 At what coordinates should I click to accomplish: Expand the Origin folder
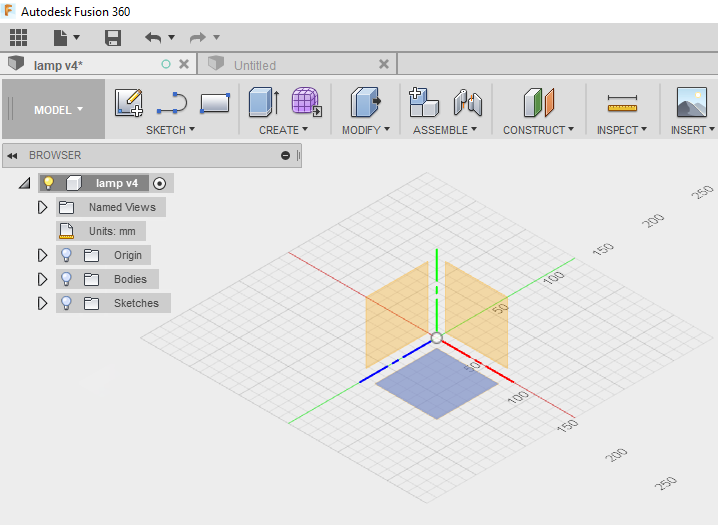point(42,255)
